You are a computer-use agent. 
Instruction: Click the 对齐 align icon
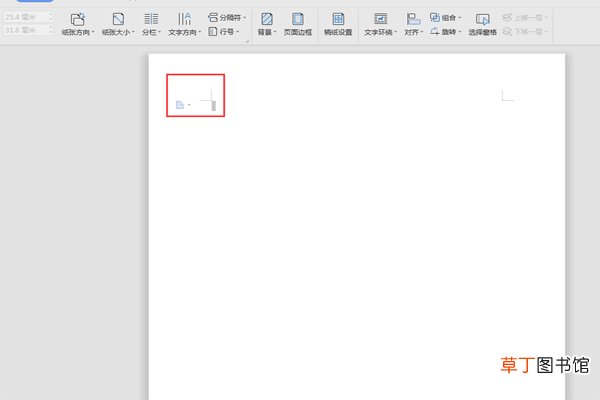coord(413,19)
